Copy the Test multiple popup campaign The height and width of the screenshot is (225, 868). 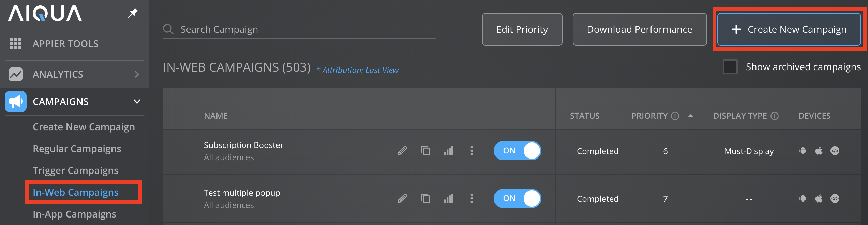[x=425, y=198]
